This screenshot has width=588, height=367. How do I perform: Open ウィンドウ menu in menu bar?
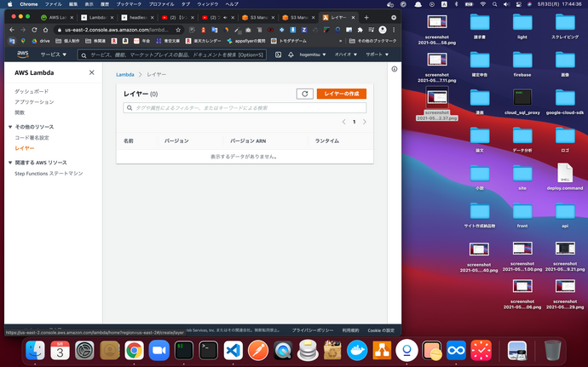tap(207, 4)
